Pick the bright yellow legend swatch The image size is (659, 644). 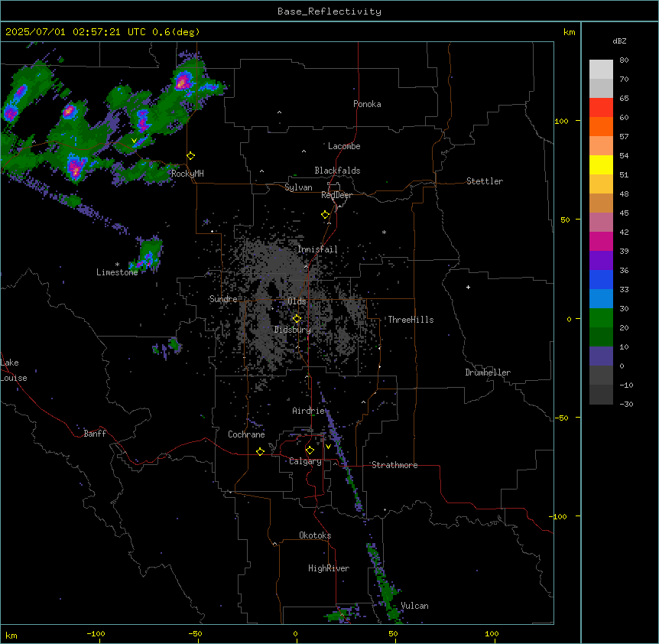pyautogui.click(x=601, y=165)
